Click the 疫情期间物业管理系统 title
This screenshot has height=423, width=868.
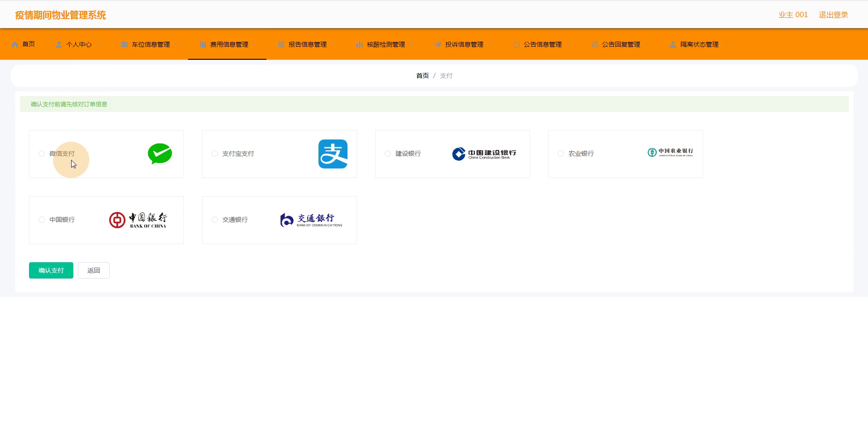tap(61, 15)
